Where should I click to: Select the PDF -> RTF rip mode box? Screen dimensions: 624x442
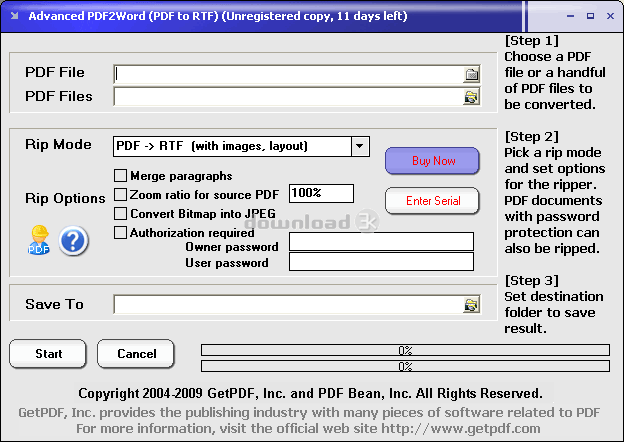[231, 146]
